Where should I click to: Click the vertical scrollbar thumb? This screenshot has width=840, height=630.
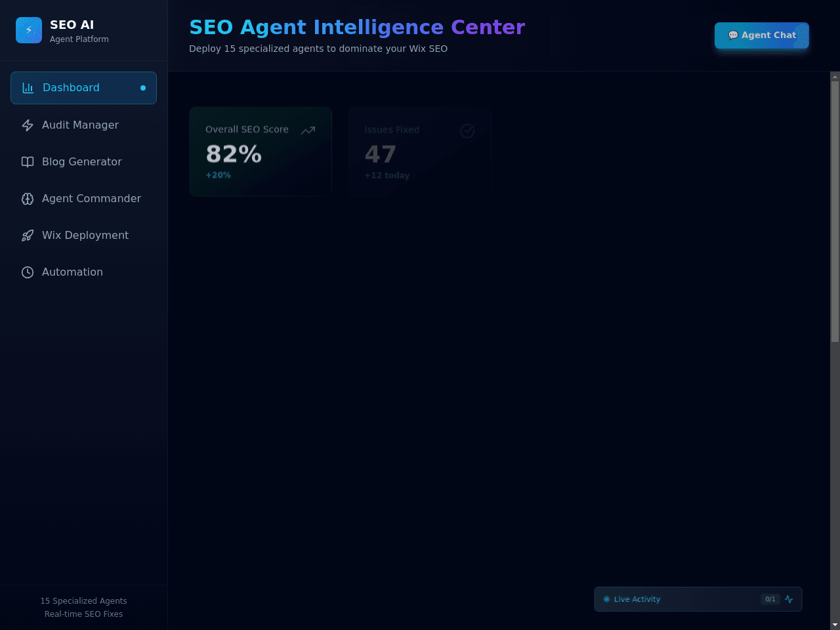click(x=835, y=211)
